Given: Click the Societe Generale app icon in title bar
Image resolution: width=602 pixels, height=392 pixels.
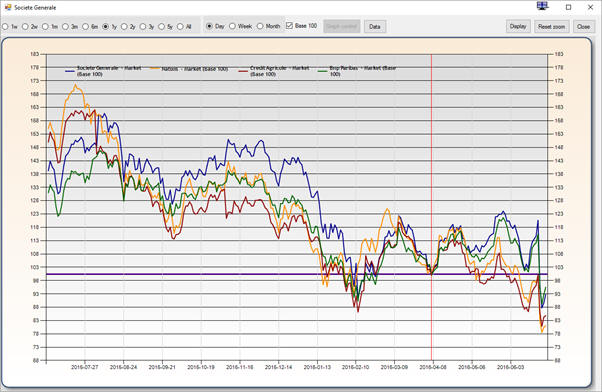Looking at the screenshot, I should point(8,7).
